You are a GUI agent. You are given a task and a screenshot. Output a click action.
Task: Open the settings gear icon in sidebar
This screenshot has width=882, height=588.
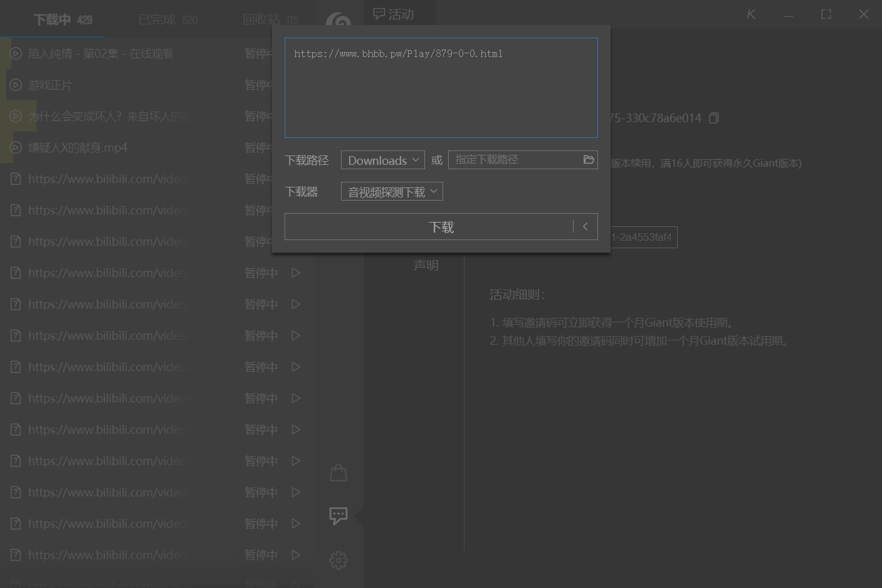[x=339, y=560]
